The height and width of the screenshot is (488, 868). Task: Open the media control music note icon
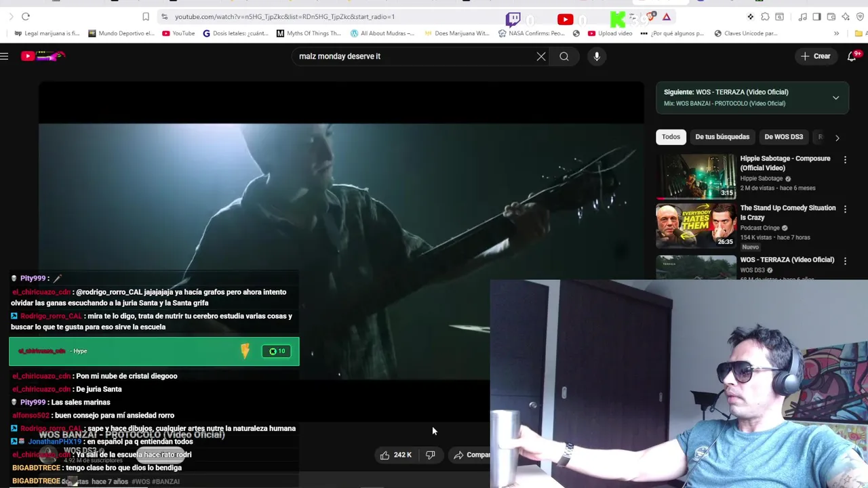point(802,16)
